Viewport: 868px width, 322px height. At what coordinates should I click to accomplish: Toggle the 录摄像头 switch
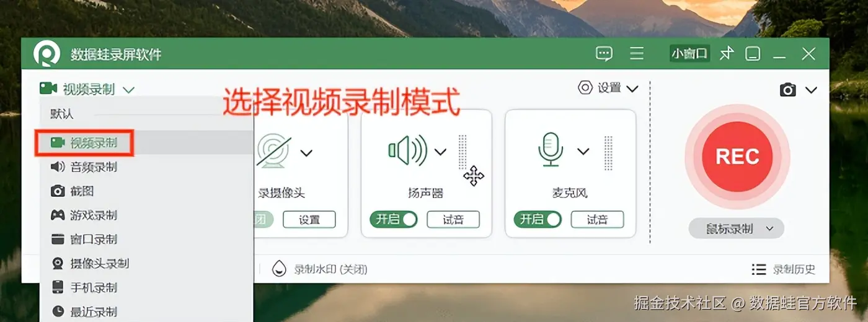264,219
